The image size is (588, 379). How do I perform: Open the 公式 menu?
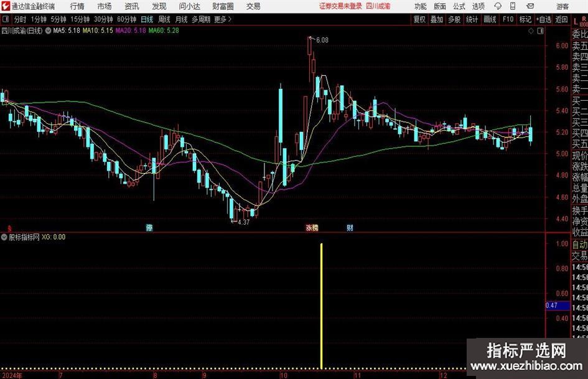[459, 6]
